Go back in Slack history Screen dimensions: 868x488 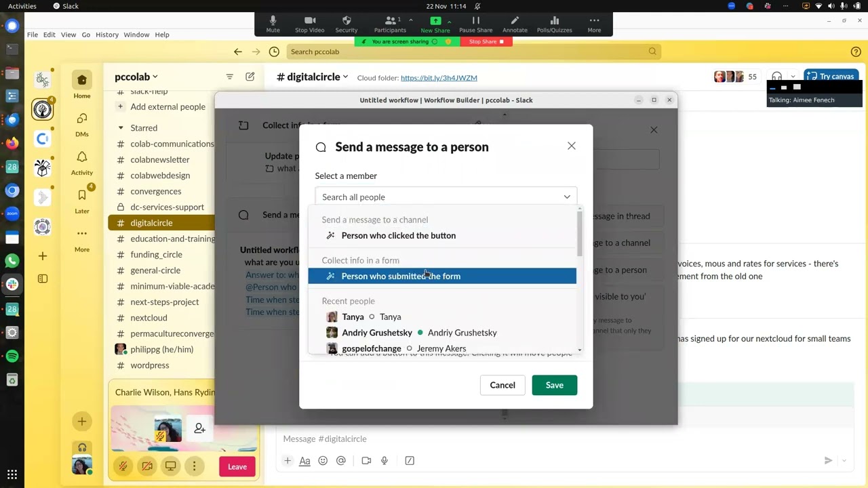(237, 52)
